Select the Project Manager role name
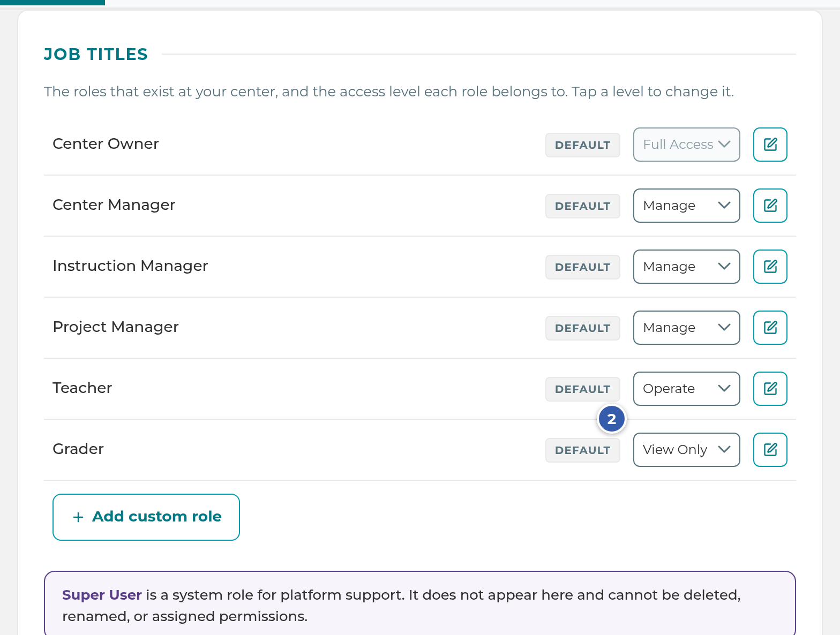The width and height of the screenshot is (840, 635). point(115,327)
